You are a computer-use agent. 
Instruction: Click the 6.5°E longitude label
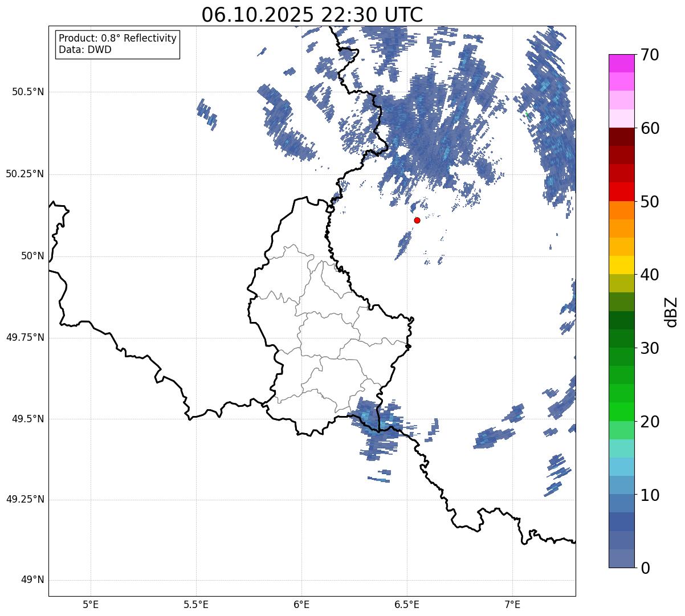click(407, 605)
